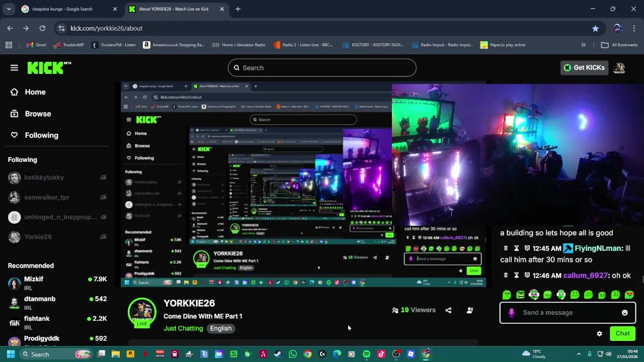Send the message with the Chat button
The image size is (644, 362).
tap(622, 333)
